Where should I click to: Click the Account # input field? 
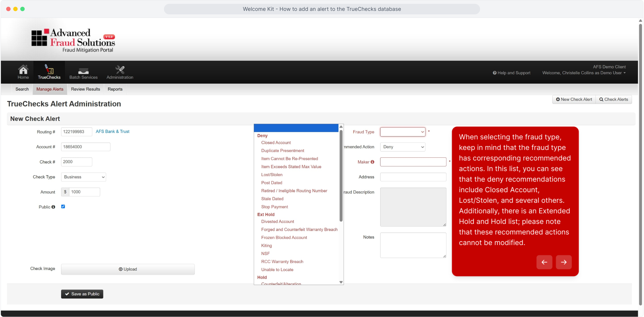(x=86, y=147)
